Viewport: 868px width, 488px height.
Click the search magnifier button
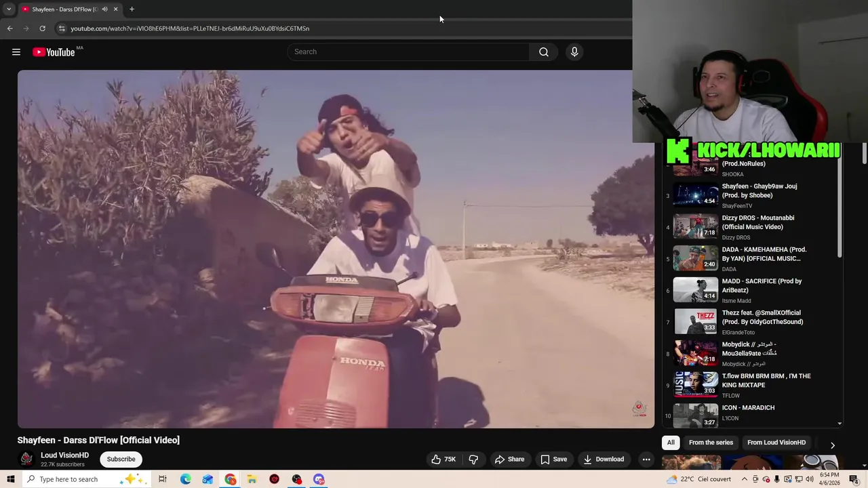[x=544, y=52]
